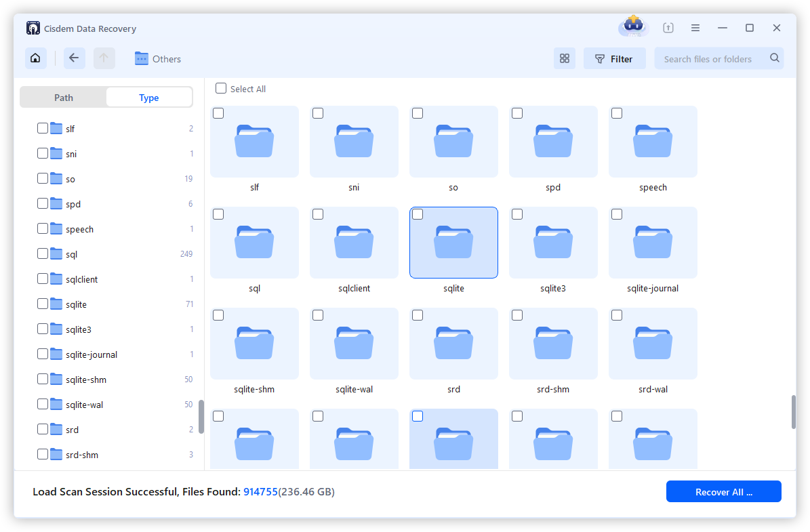Click the search magnifier icon
This screenshot has height=532, width=810.
[x=774, y=58]
